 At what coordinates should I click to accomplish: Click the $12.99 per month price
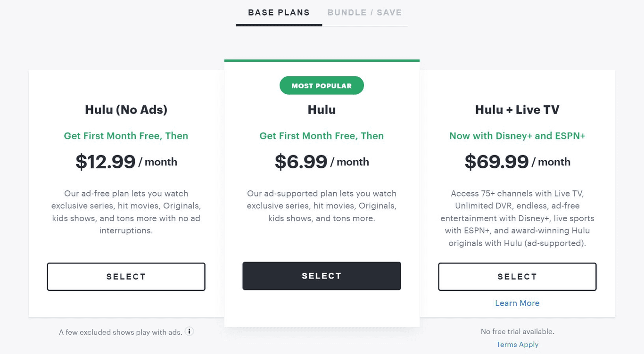pyautogui.click(x=126, y=162)
